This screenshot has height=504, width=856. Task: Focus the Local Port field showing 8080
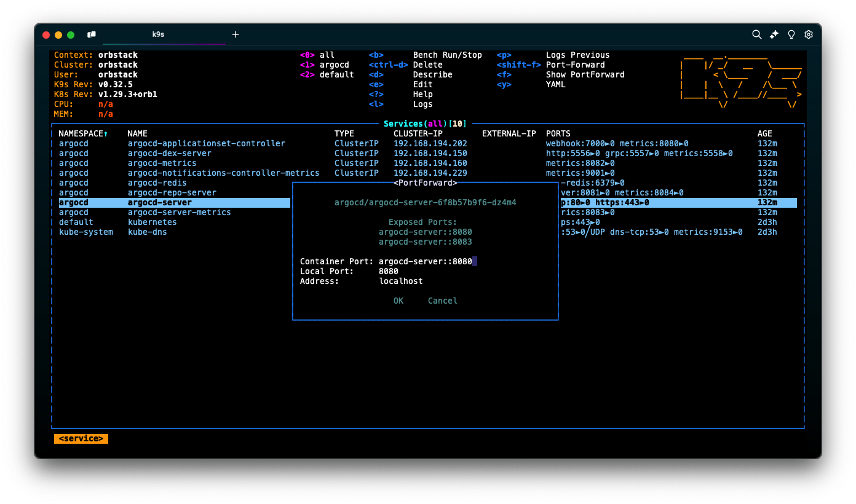tap(389, 271)
